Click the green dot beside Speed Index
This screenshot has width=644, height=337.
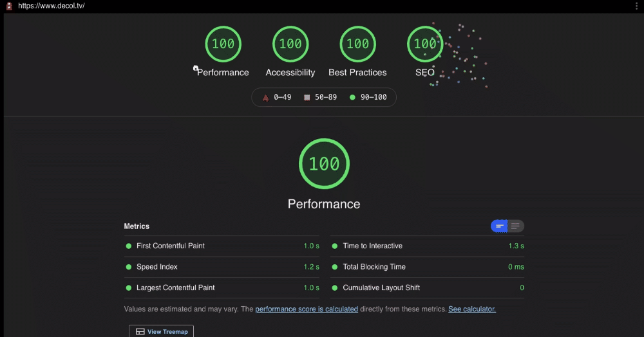point(129,267)
